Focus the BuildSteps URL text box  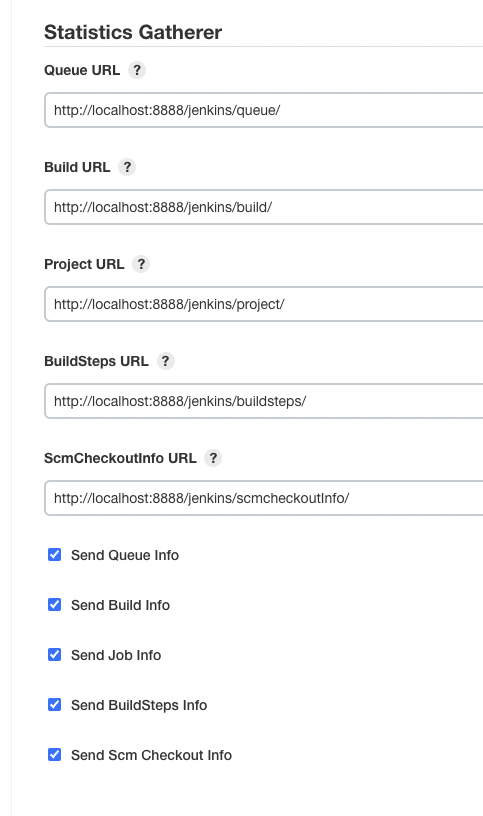click(264, 401)
